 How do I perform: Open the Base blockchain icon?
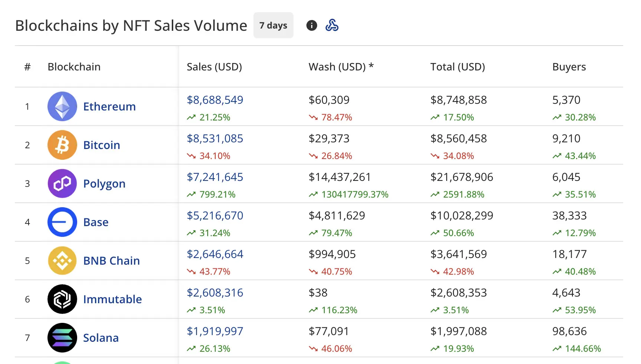[x=62, y=222]
